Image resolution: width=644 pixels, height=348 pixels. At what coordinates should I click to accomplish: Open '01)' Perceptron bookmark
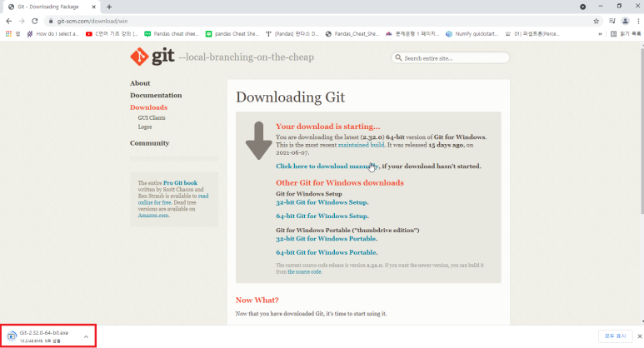coord(532,33)
